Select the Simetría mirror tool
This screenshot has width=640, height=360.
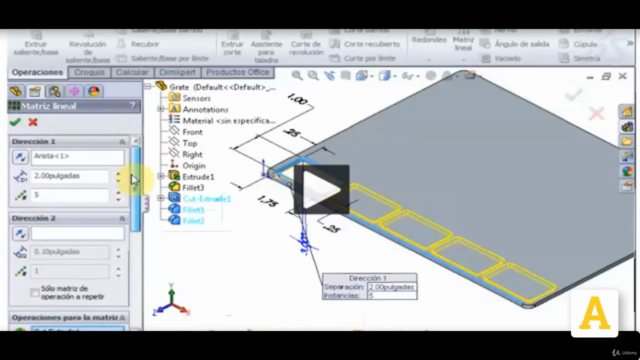click(580, 58)
